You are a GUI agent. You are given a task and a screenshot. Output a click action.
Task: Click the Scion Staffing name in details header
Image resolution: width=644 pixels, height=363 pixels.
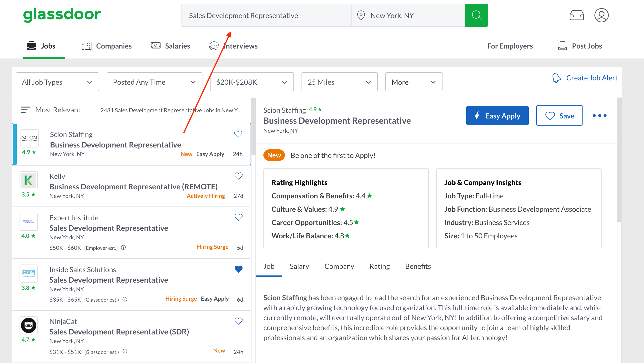(x=285, y=110)
